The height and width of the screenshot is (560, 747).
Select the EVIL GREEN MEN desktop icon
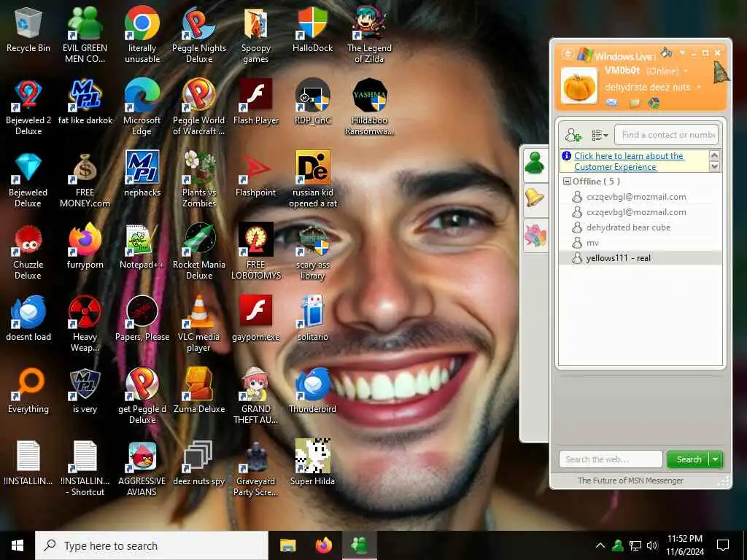click(85, 35)
